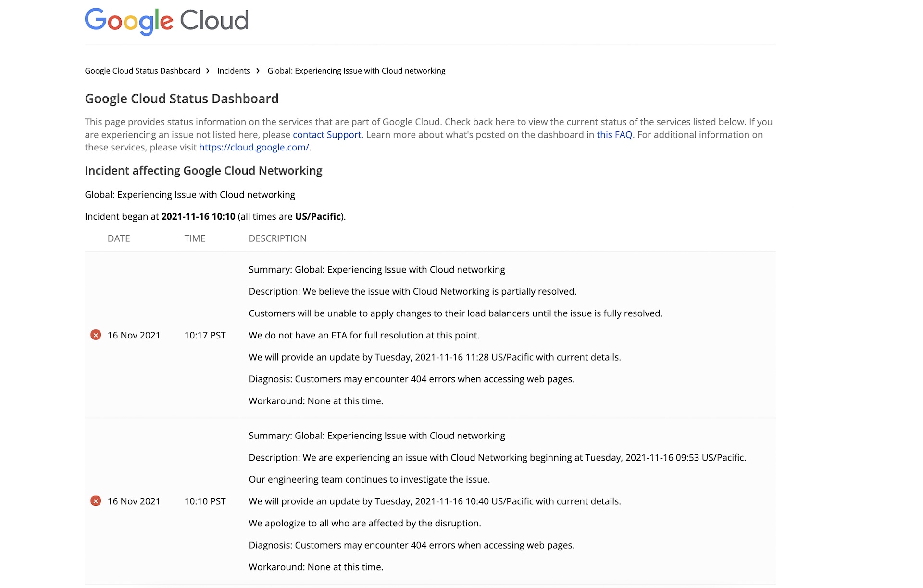Screen dimensions: 923x588
Task: Visit the https://cloud.google.com/ link
Action: click(254, 147)
